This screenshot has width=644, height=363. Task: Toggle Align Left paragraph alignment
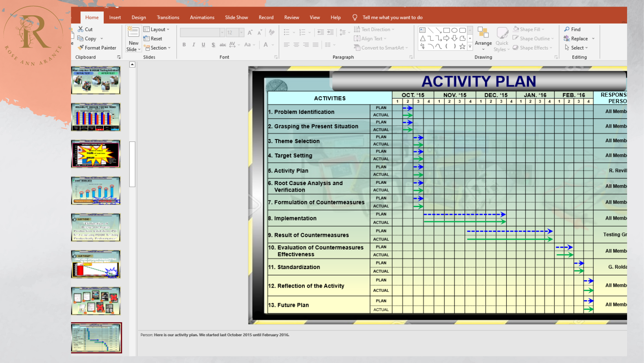[x=287, y=45]
